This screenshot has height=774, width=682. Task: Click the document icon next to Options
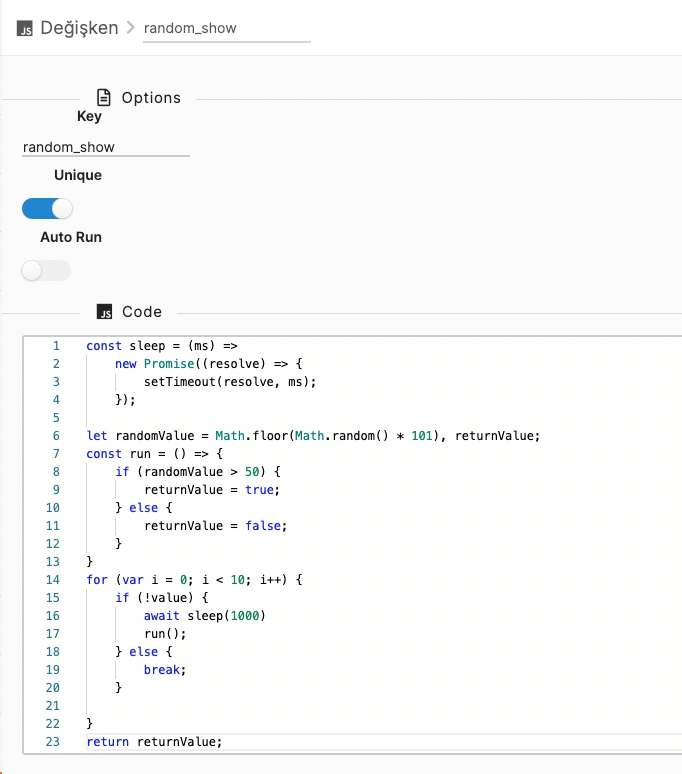point(103,97)
